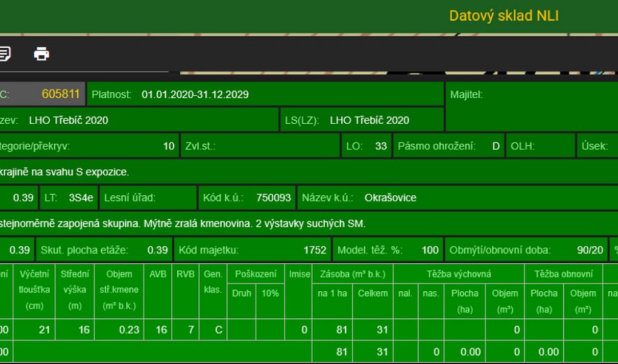
Task: Click the Model. těž. % value 100
Action: point(430,250)
